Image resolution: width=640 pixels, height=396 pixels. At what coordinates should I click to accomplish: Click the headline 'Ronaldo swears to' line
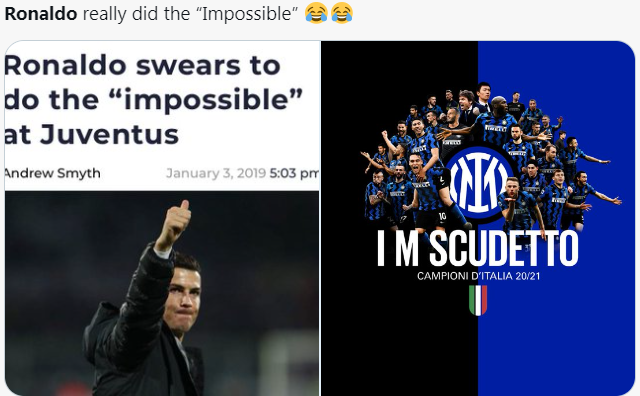click(x=142, y=65)
